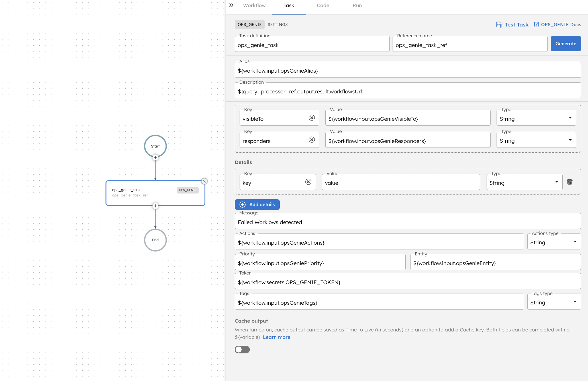Screen dimensions: 588x381
Task: Select the Start node
Action: coord(155,146)
